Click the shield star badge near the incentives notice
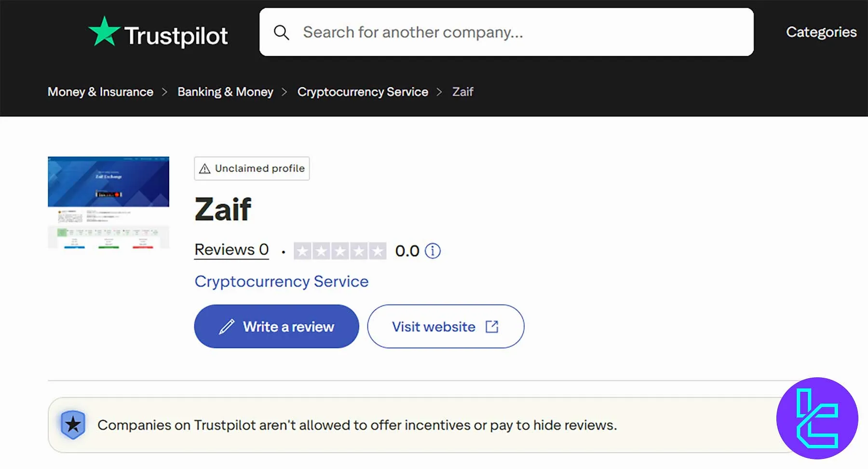 click(72, 425)
